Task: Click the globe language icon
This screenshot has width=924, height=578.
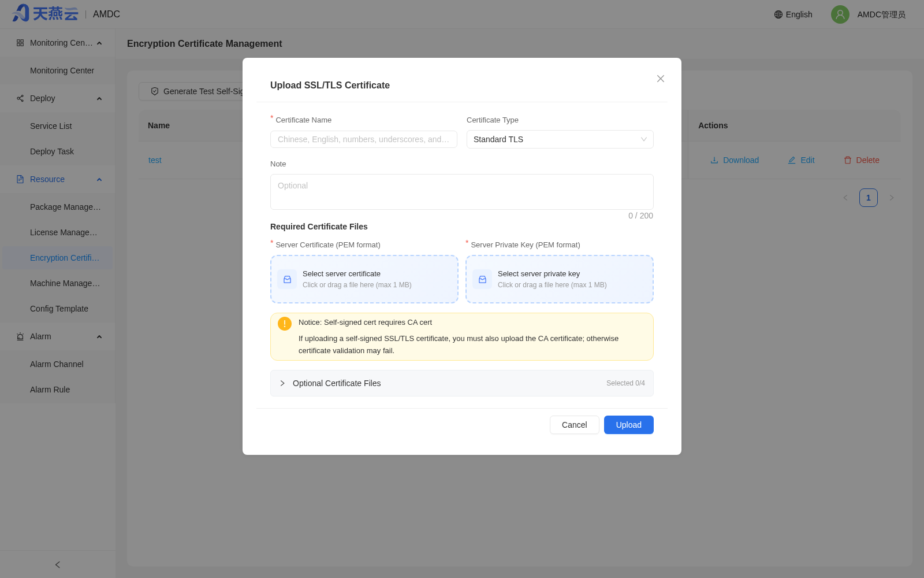Action: (778, 14)
